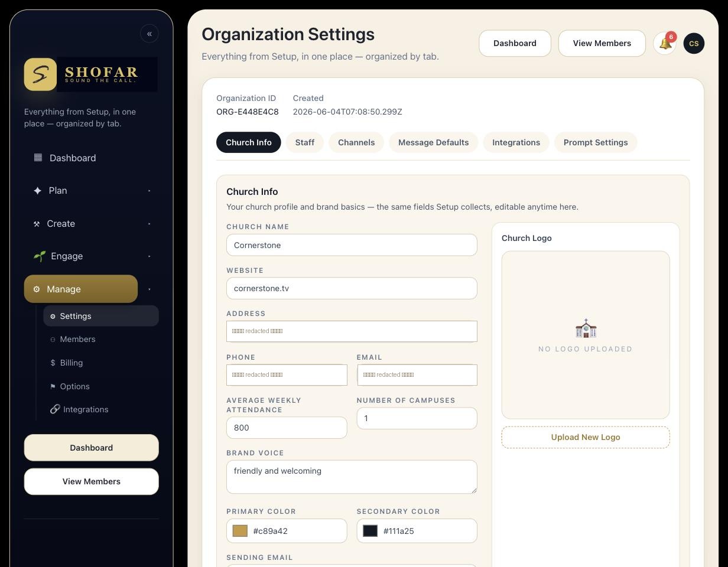Click the Church Name input field
728x567 pixels.
352,245
